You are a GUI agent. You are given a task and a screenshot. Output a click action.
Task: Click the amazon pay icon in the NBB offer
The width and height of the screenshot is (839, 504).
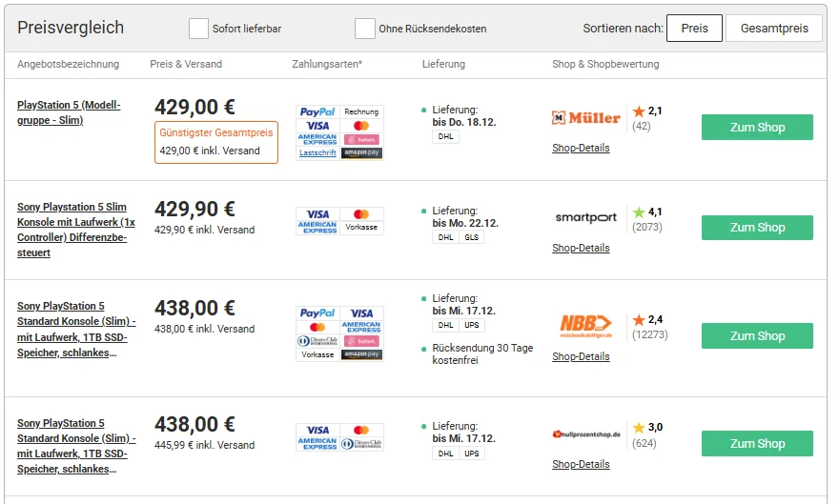point(361,354)
